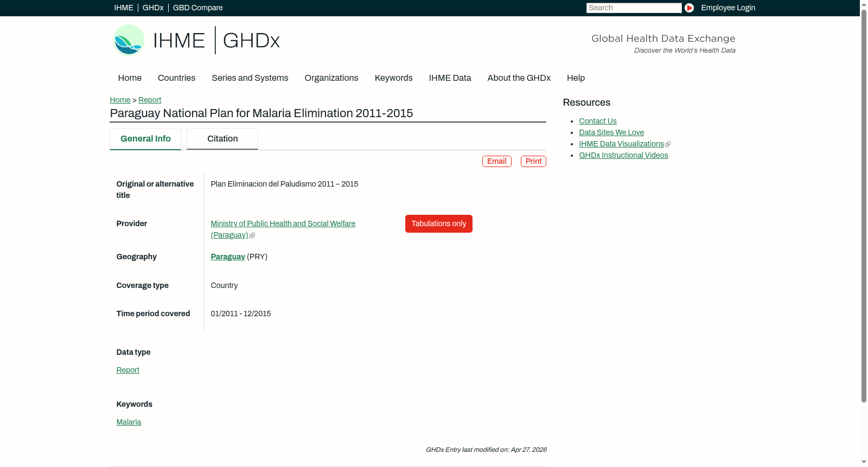Open the Contact Us resource link
The image size is (868, 467).
(x=598, y=121)
